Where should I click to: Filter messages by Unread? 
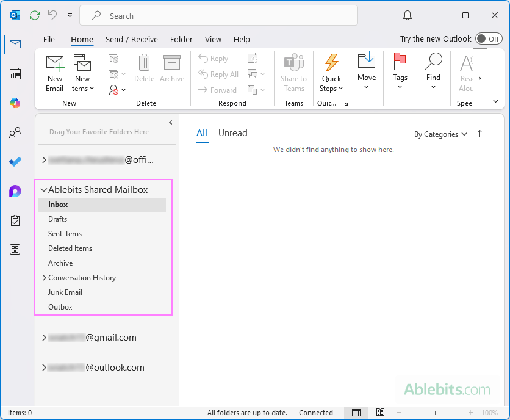point(233,133)
